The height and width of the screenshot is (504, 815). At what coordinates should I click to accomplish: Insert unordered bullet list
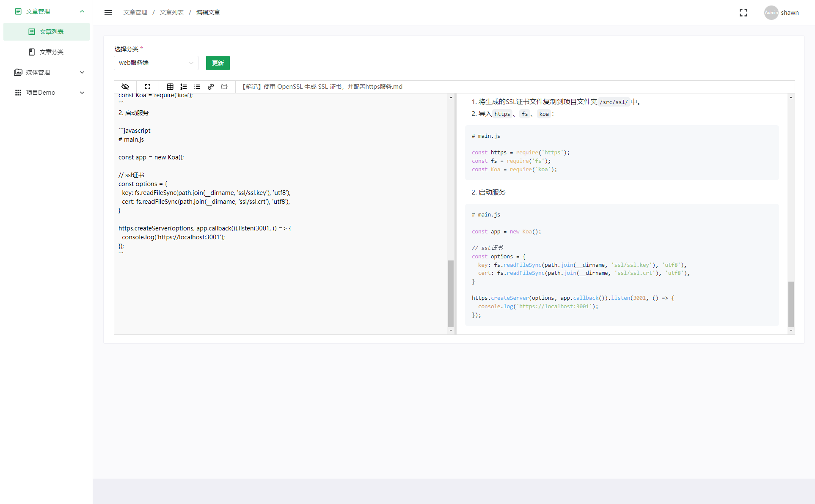(x=197, y=87)
